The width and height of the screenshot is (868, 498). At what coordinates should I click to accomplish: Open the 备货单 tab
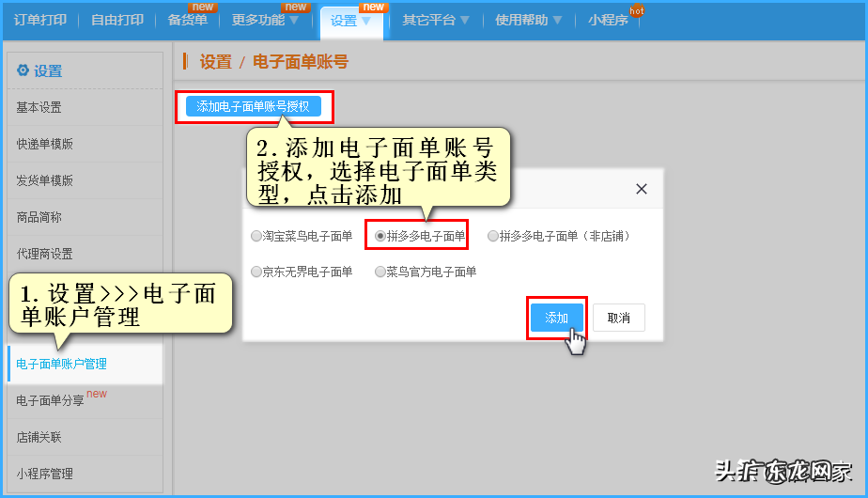click(x=188, y=20)
